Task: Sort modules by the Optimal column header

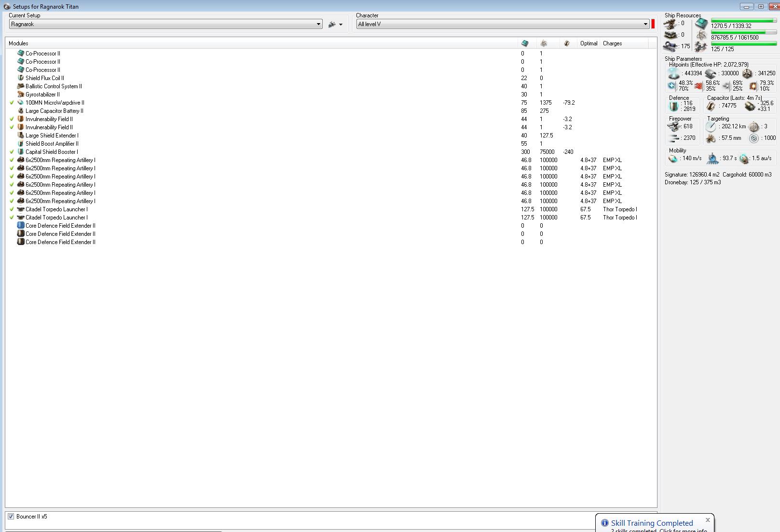Action: tap(589, 43)
